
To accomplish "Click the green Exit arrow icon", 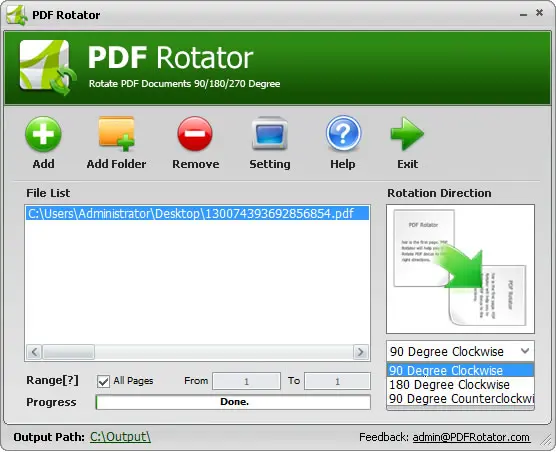I will (407, 134).
